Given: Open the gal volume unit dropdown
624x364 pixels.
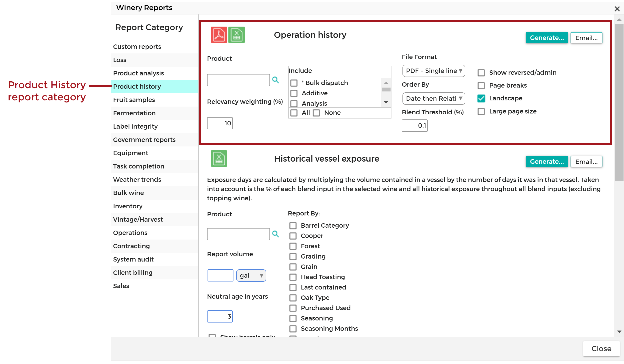Looking at the screenshot, I should click(251, 276).
